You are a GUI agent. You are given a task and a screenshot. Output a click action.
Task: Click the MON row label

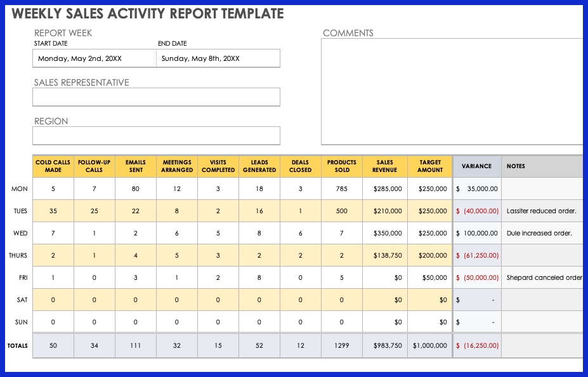coord(20,189)
